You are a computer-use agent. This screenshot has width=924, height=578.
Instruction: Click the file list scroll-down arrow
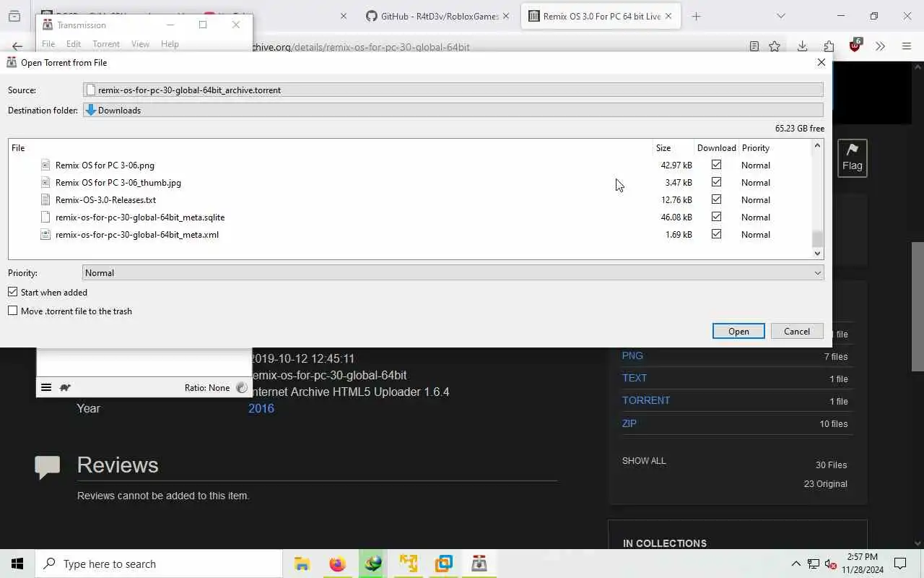pyautogui.click(x=817, y=253)
